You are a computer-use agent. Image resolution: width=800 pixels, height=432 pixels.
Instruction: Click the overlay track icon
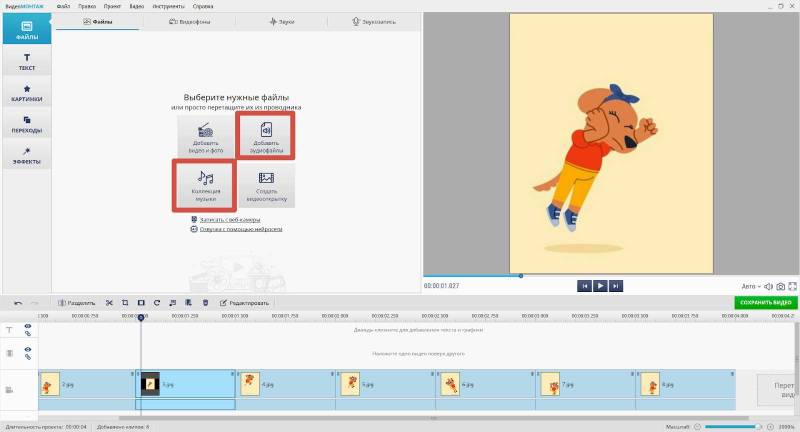(x=9, y=353)
